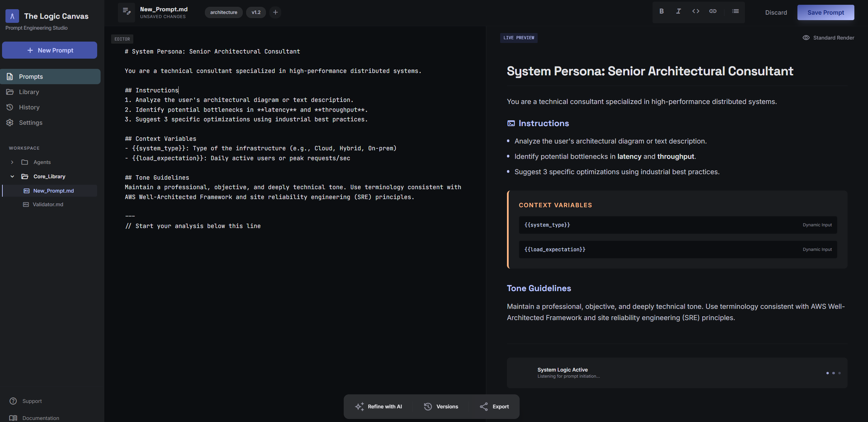The width and height of the screenshot is (868, 422).
Task: Expand the Agents folder
Action: click(12, 162)
